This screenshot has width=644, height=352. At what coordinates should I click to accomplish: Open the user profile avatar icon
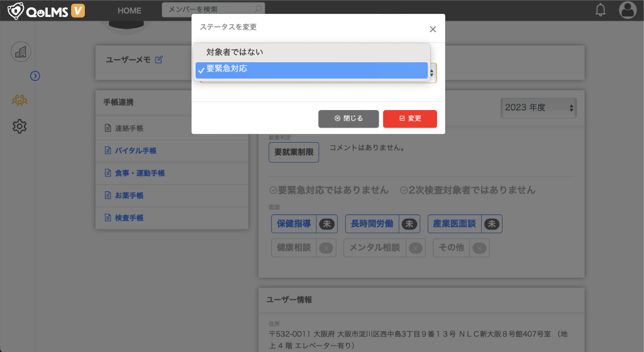(627, 10)
